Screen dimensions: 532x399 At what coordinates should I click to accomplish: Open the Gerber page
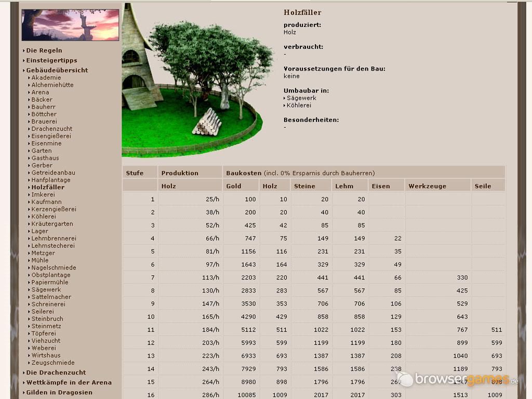42,165
